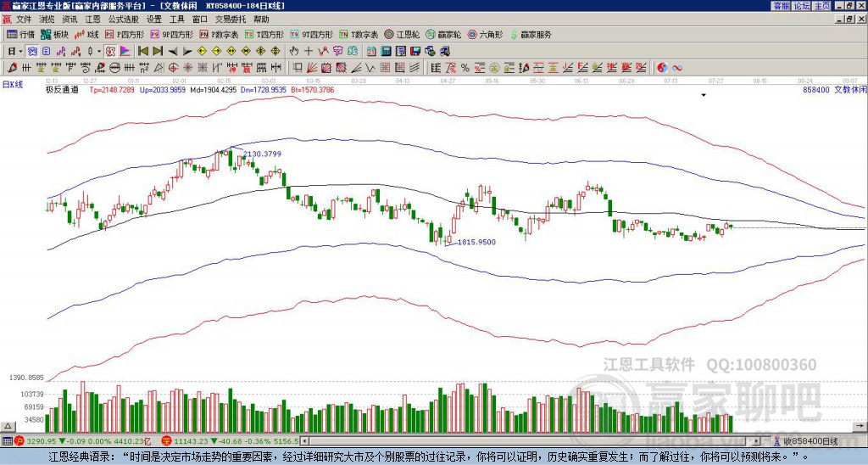Click the yin-yang icon
This screenshot has width=868, height=465.
pyautogui.click(x=661, y=68)
